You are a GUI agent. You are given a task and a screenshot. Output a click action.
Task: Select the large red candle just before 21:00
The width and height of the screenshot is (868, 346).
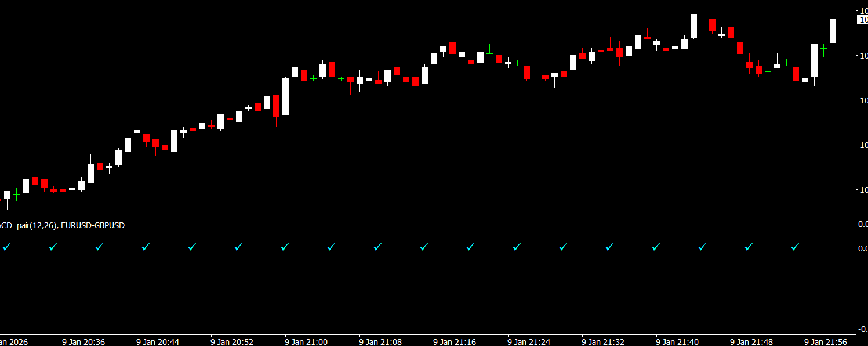point(276,106)
